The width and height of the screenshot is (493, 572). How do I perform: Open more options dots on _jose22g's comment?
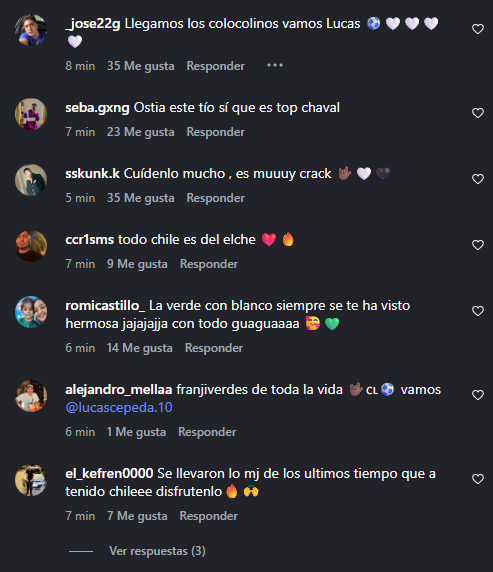click(x=275, y=65)
